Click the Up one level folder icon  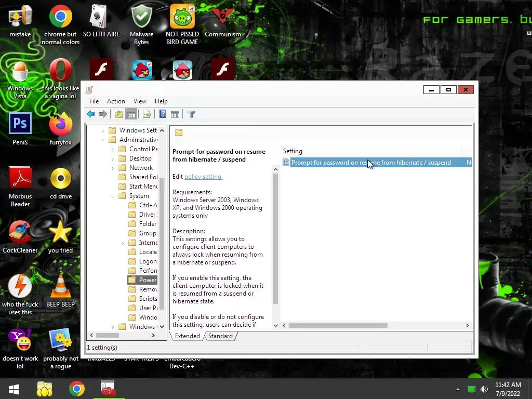coord(119,114)
